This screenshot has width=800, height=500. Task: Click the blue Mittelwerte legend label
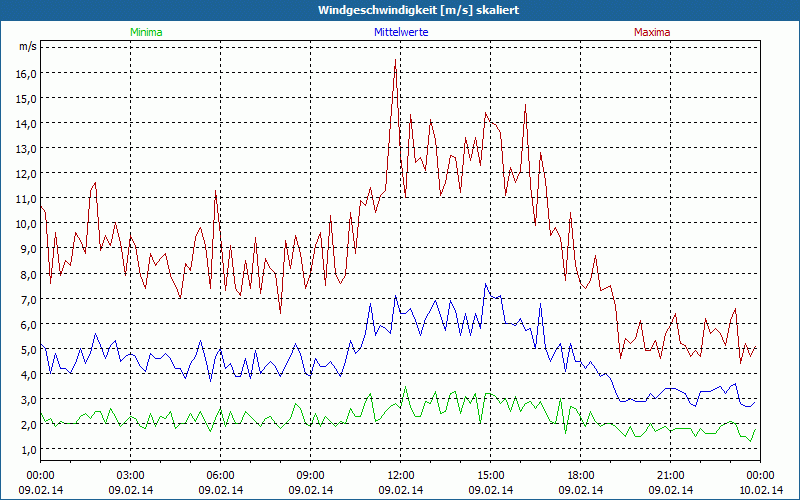coord(401,32)
